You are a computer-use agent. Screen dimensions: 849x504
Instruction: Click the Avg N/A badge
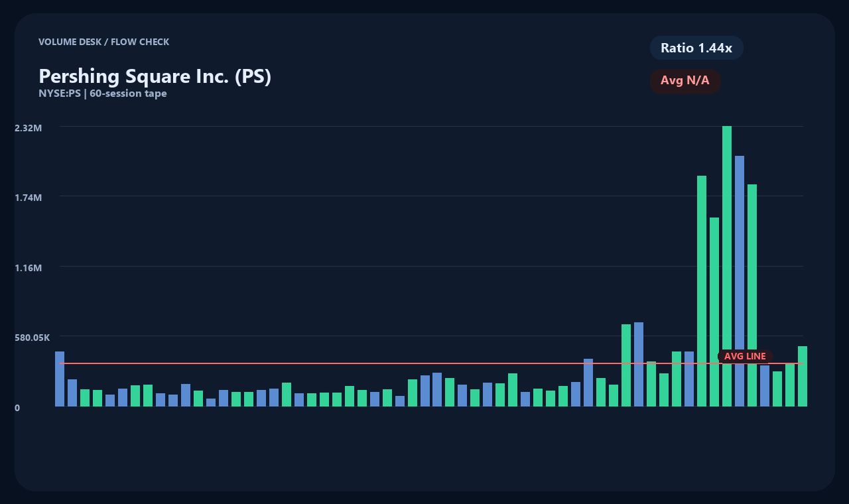(685, 81)
